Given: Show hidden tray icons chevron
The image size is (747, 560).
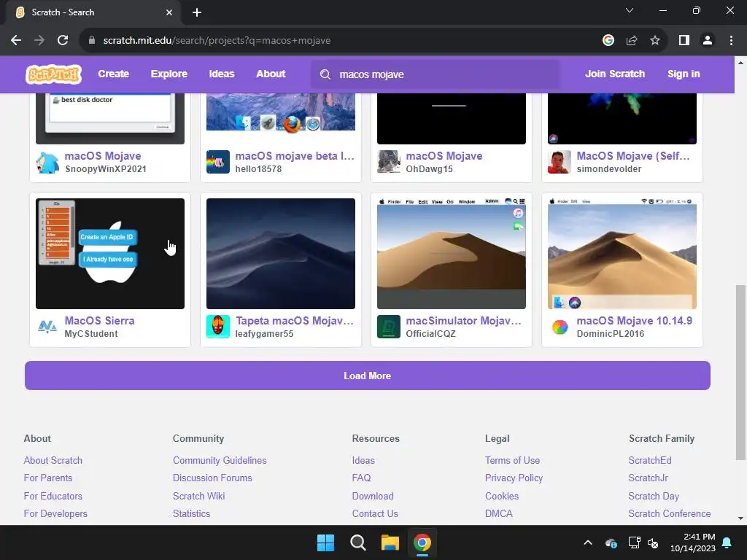Looking at the screenshot, I should pos(588,542).
